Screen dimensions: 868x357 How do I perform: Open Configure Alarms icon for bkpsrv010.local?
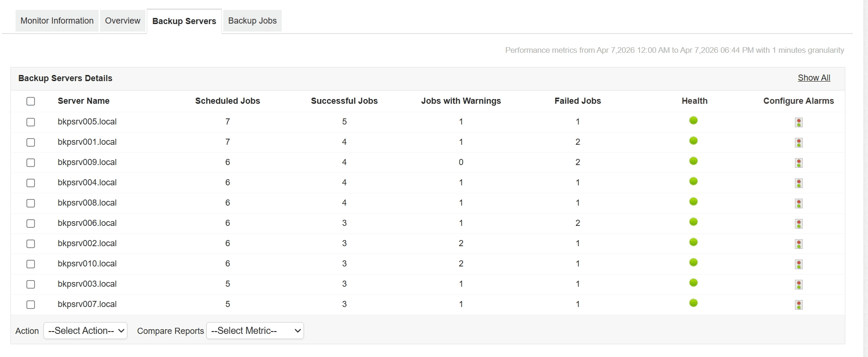click(x=799, y=265)
